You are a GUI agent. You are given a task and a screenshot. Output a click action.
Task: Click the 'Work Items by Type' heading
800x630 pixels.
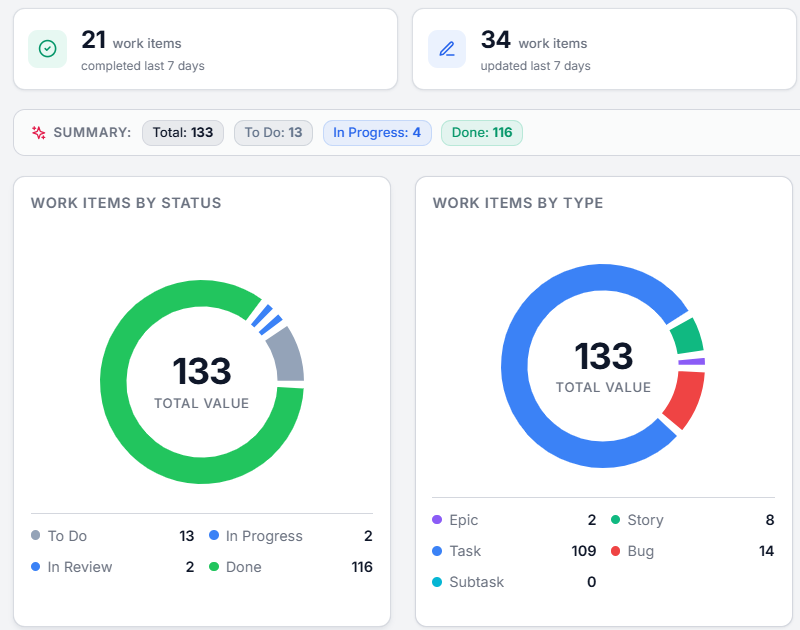(518, 203)
